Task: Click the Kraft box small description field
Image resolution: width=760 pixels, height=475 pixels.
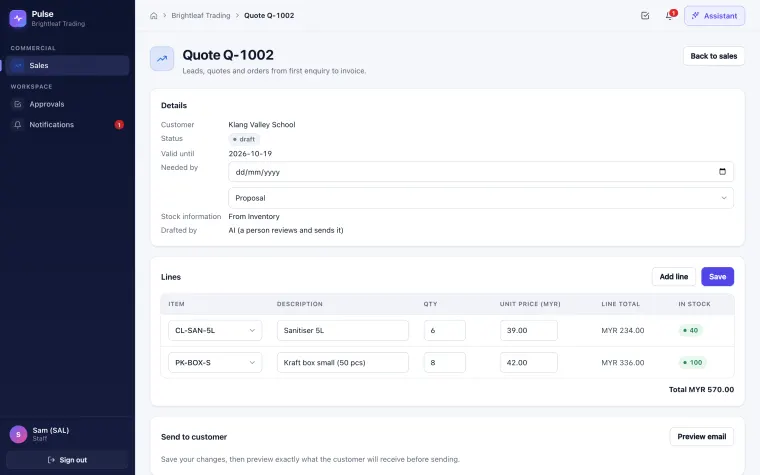Action: click(x=343, y=363)
